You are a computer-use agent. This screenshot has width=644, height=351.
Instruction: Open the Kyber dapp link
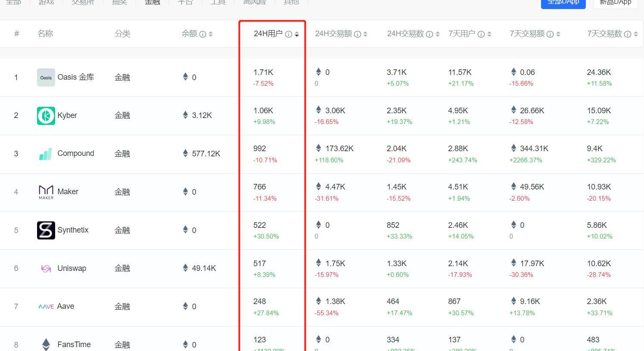[67, 115]
